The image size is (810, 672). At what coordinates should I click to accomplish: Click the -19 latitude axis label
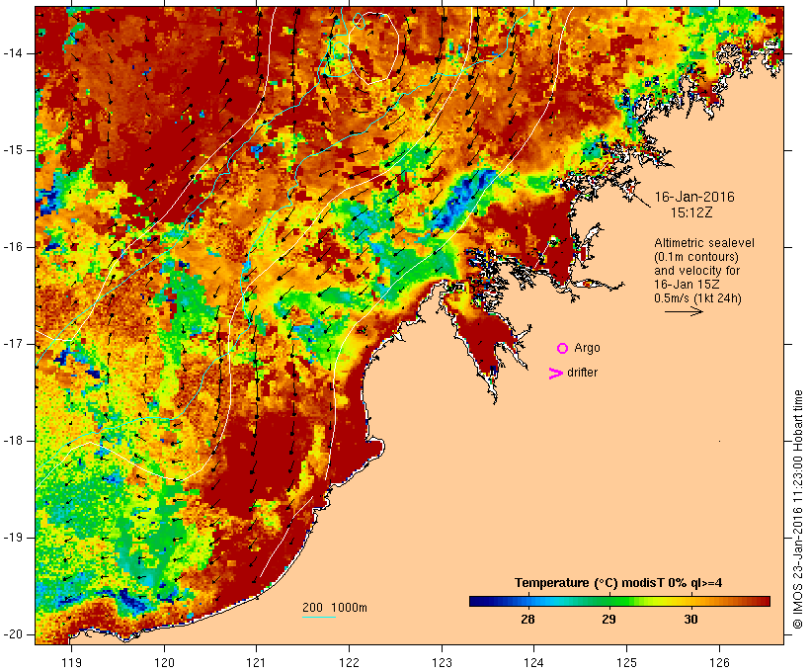[x=13, y=538]
